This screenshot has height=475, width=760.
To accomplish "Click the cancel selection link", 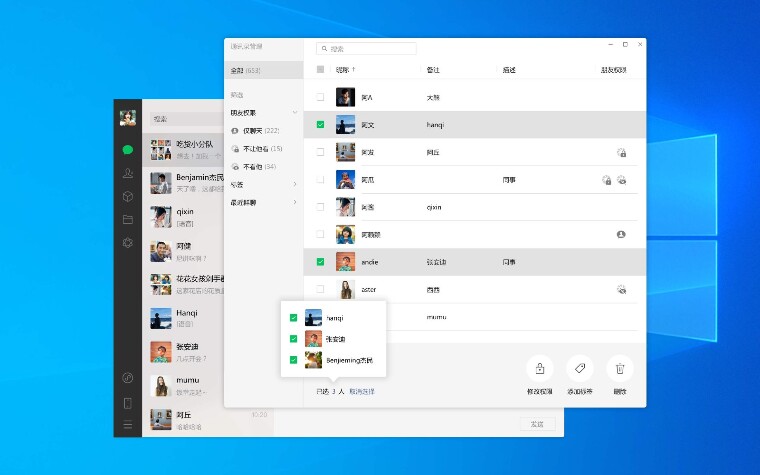I will pyautogui.click(x=362, y=391).
